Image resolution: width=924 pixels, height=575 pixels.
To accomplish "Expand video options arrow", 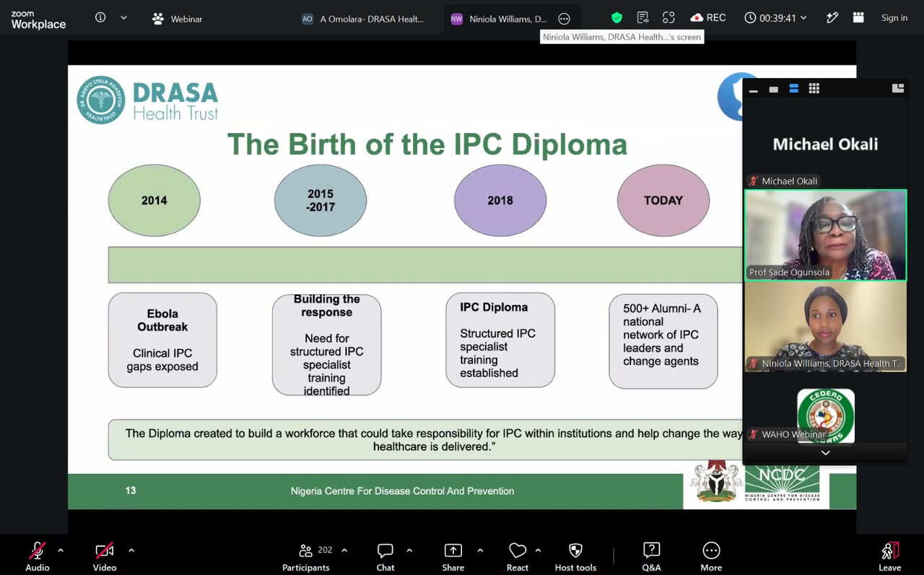I will 131,550.
